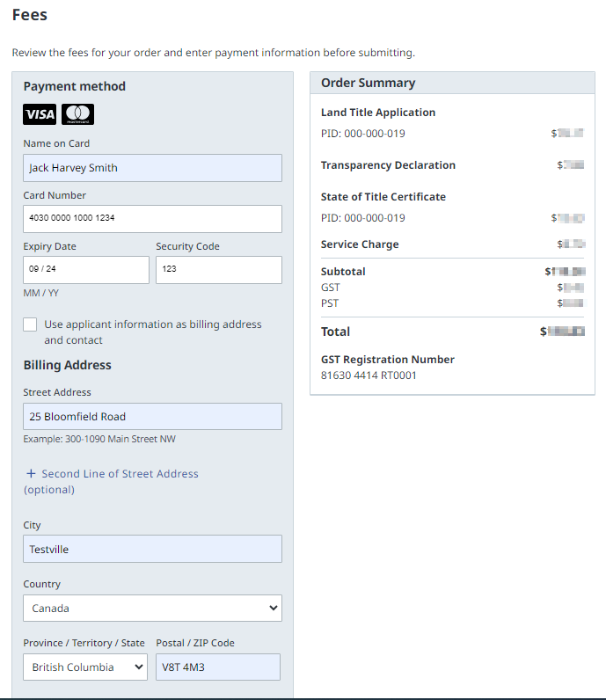The width and height of the screenshot is (606, 700).
Task: Click the plus icon for second address line
Action: 31,474
